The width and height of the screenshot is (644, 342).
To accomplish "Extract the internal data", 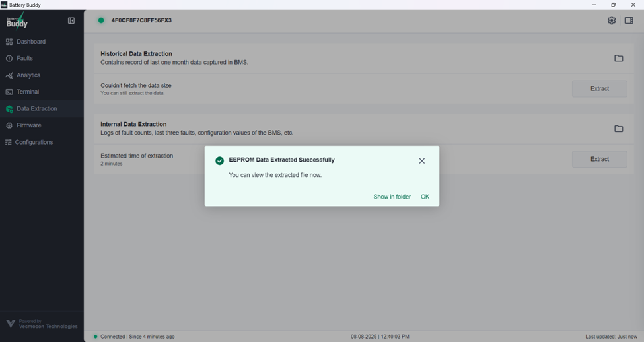I will [599, 159].
